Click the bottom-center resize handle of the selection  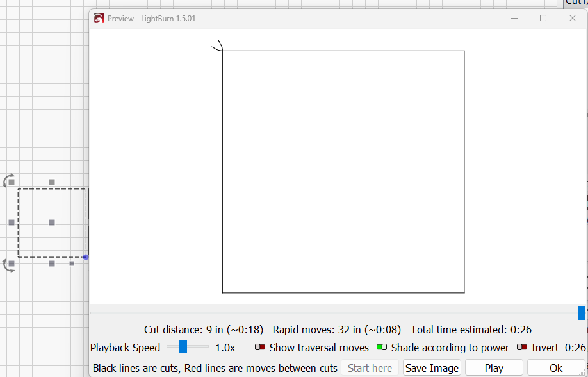[52, 264]
